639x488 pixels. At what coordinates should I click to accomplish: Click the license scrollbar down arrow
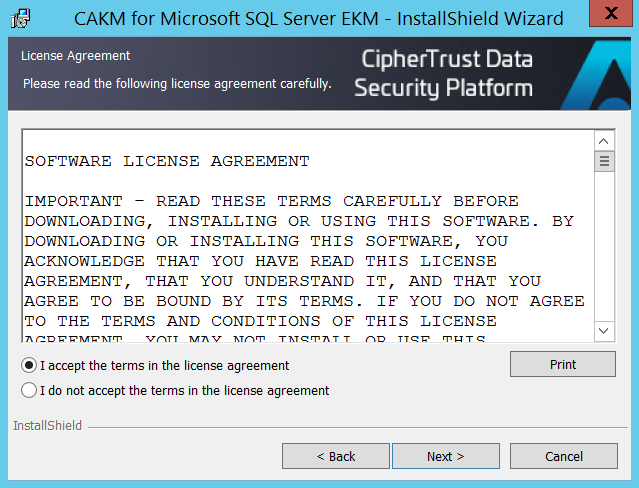(x=604, y=330)
